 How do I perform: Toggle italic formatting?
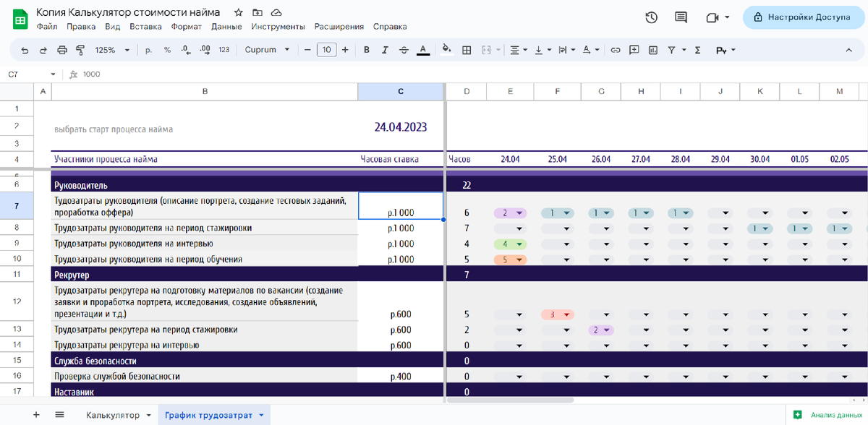point(386,50)
